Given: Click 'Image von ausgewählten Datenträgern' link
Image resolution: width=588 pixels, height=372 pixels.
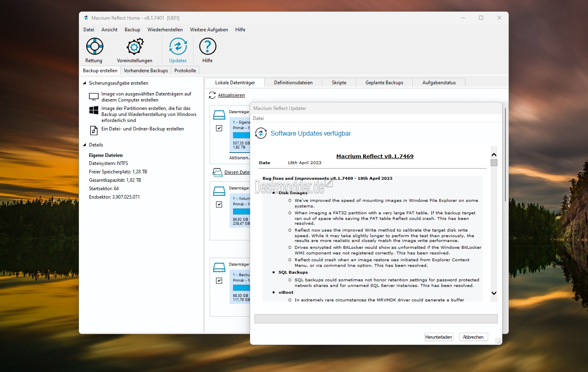Looking at the screenshot, I should click(x=146, y=97).
